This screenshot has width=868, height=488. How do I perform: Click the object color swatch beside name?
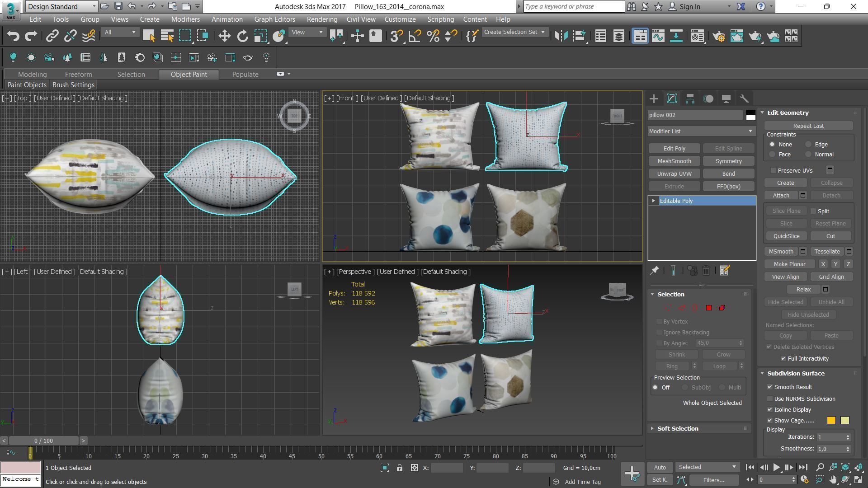750,115
